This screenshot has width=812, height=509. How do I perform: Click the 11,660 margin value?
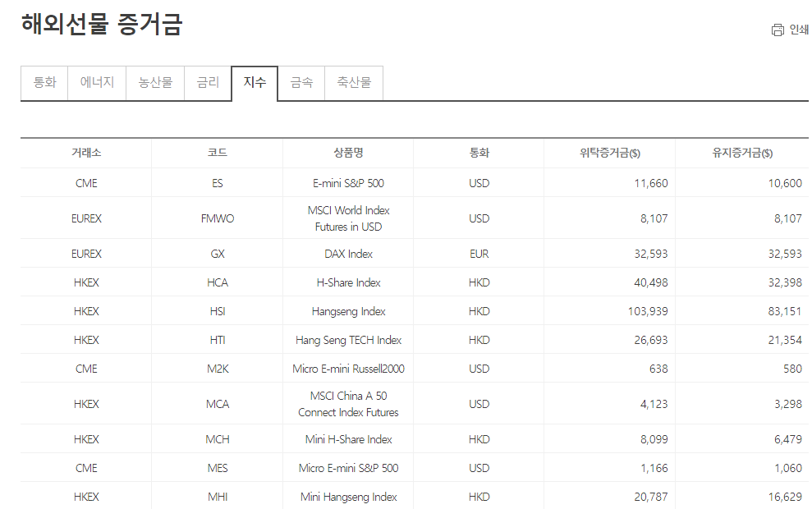[x=651, y=183]
